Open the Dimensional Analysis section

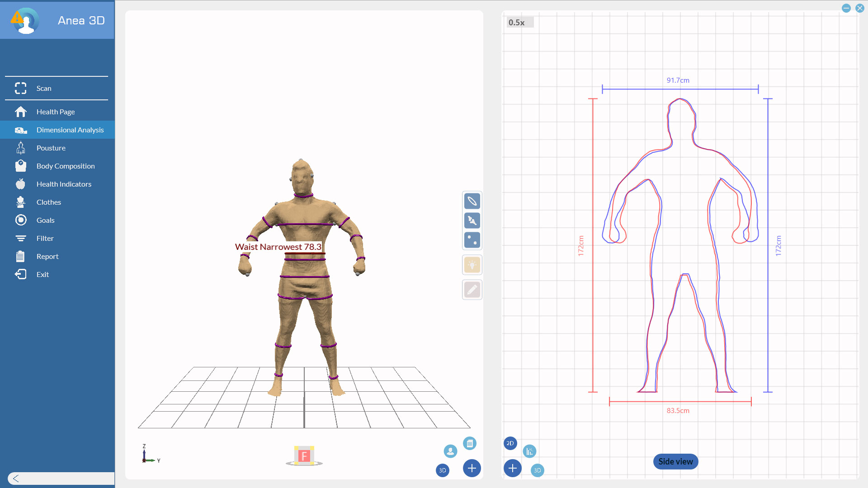coord(70,130)
